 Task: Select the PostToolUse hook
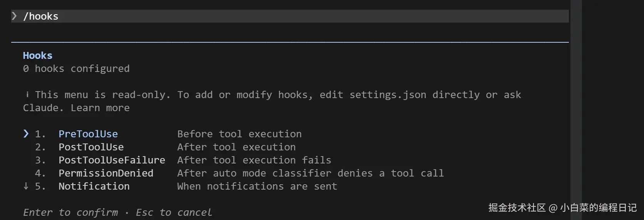click(x=91, y=147)
